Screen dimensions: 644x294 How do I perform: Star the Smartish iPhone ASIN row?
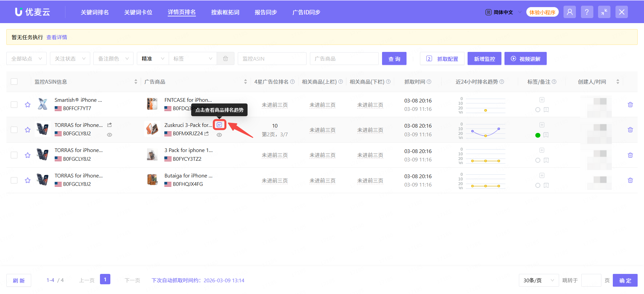tap(28, 105)
